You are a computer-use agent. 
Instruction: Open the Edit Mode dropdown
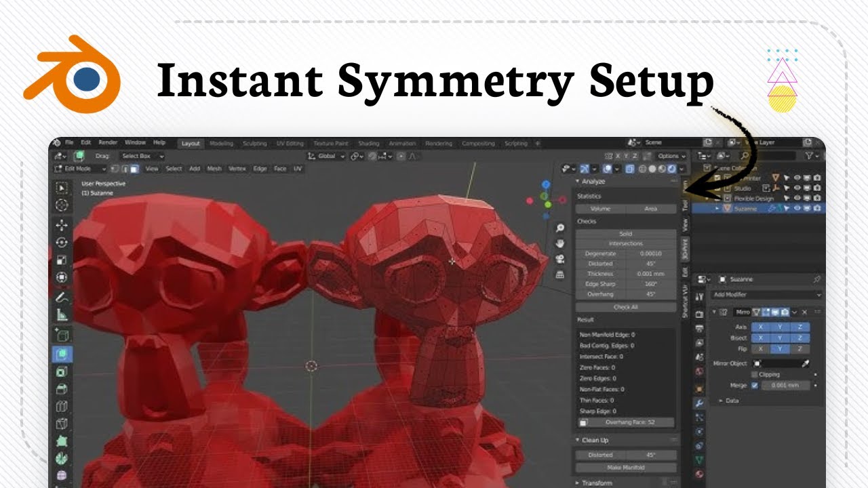(x=80, y=169)
